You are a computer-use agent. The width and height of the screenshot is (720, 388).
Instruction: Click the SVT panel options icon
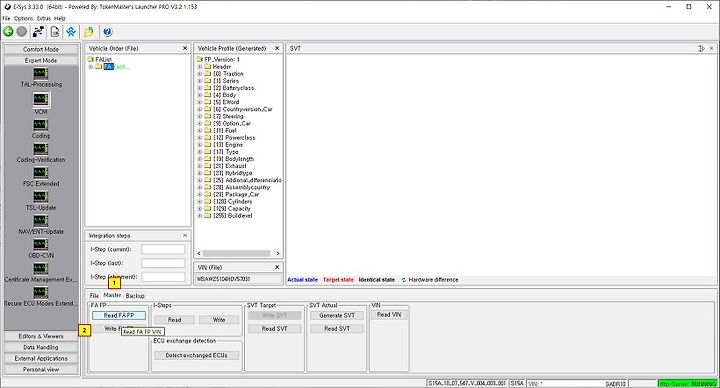tap(701, 48)
